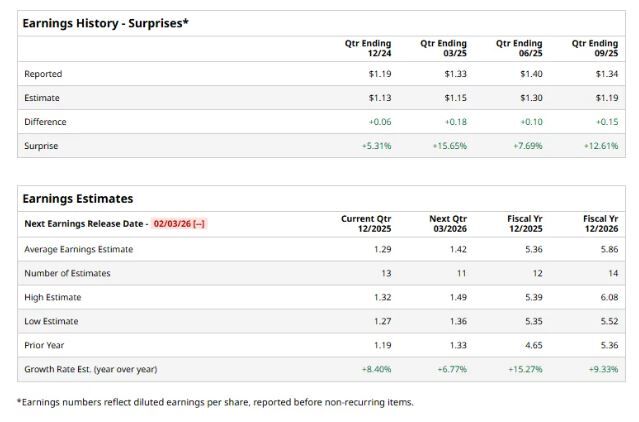639x422 pixels.
Task: Click the Difference row label
Action: pos(46,122)
